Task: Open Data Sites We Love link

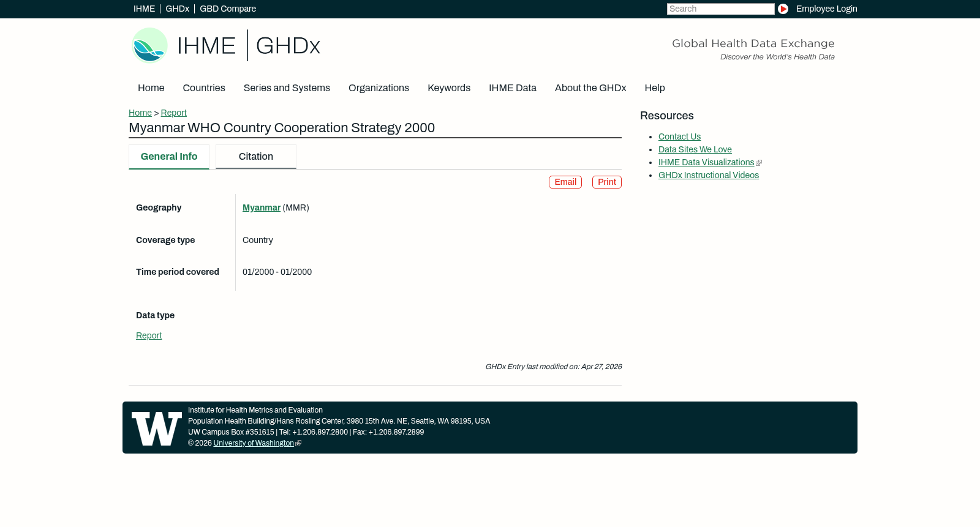Action: point(695,150)
